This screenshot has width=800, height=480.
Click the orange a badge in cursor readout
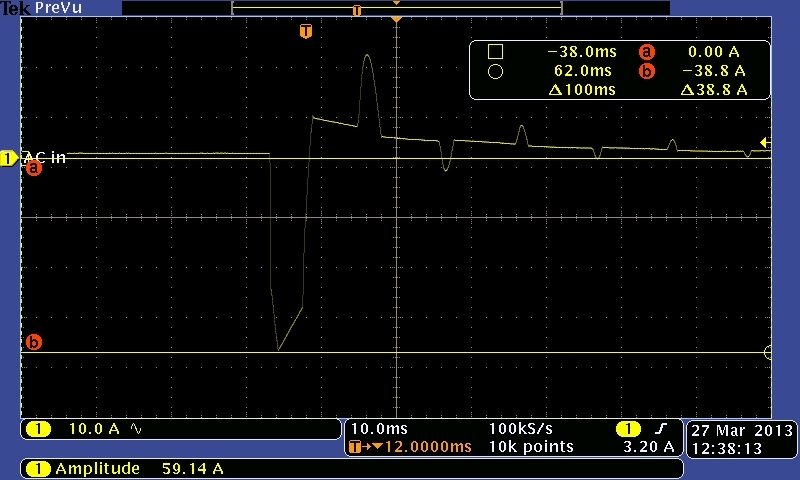coord(646,52)
